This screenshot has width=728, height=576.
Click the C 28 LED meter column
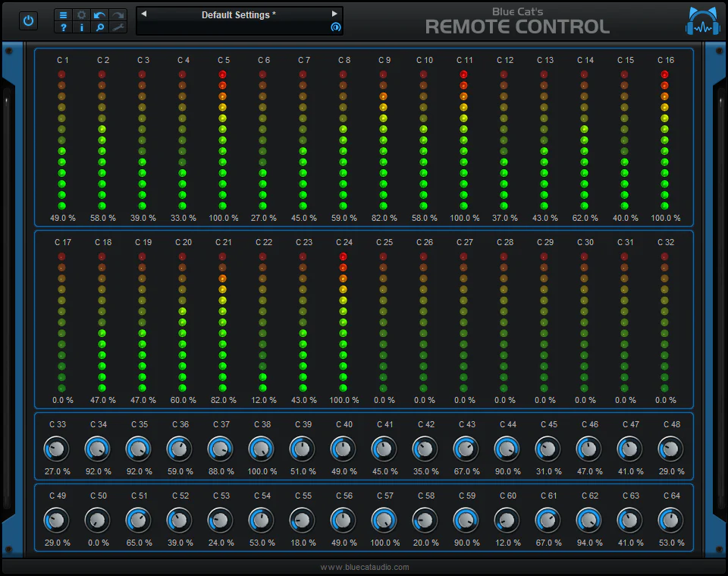pyautogui.click(x=504, y=322)
